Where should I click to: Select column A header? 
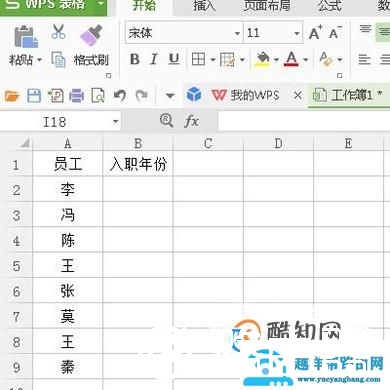point(68,144)
